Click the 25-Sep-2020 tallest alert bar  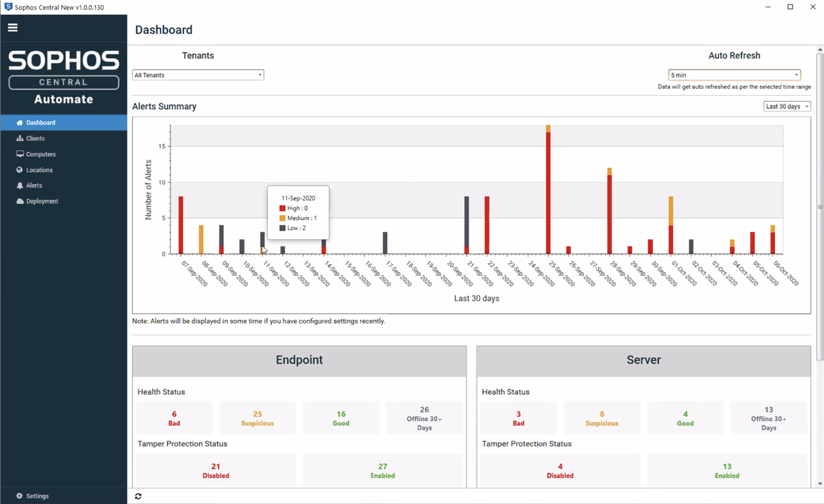[548, 193]
